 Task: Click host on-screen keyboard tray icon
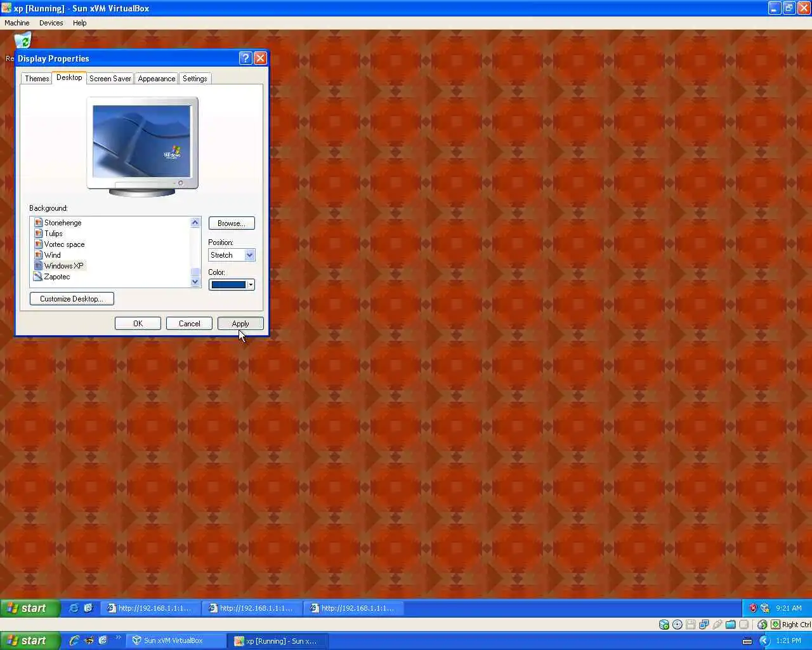[747, 641]
